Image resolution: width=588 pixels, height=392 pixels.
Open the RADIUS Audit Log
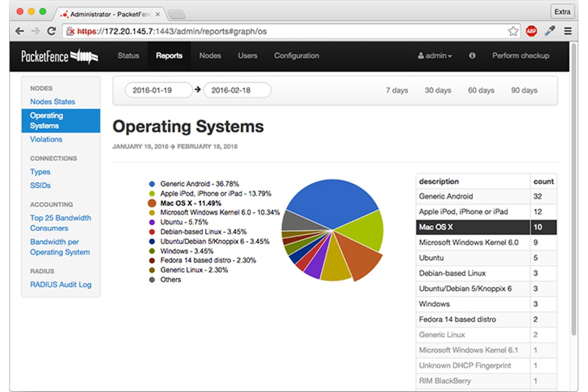(x=61, y=285)
